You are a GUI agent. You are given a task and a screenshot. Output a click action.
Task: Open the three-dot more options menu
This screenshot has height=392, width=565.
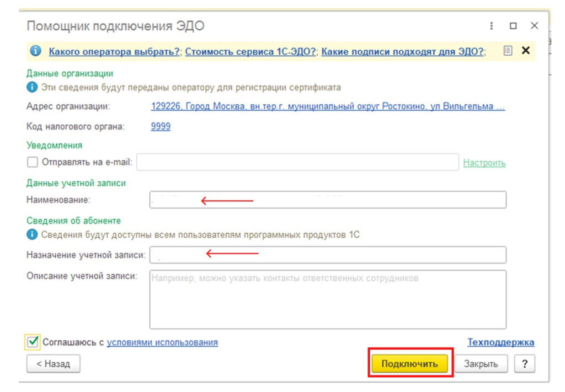(x=492, y=26)
